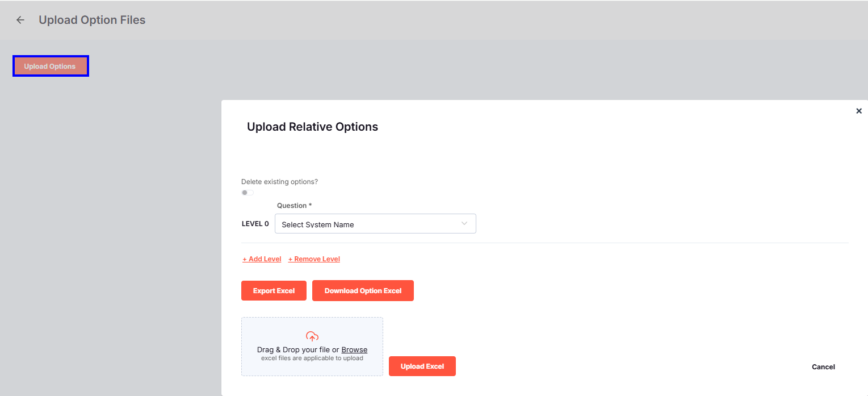Download the Option Excel template
The height and width of the screenshot is (396, 868).
tap(363, 290)
